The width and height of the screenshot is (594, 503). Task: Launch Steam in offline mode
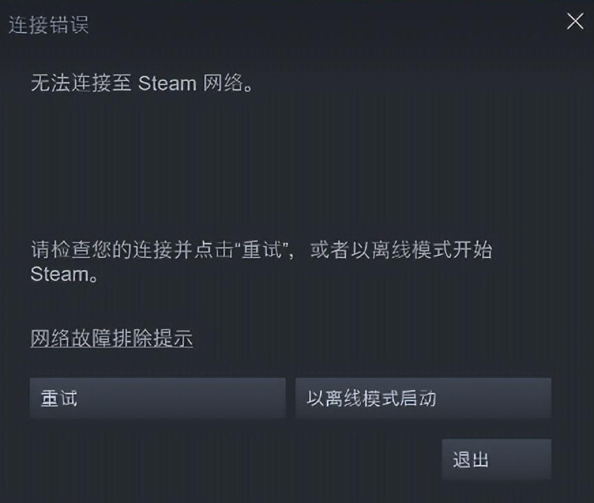pos(423,398)
